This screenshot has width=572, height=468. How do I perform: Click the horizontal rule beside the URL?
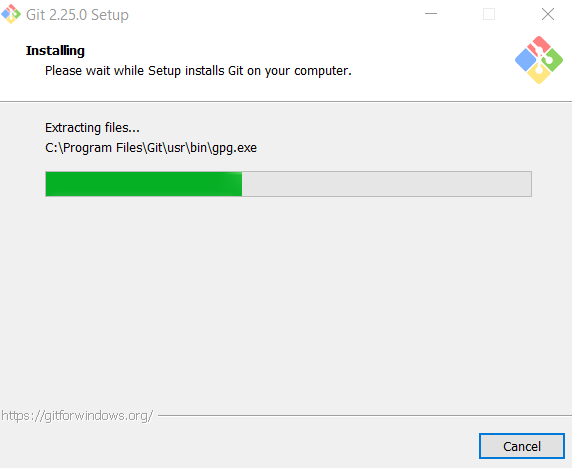click(x=365, y=415)
